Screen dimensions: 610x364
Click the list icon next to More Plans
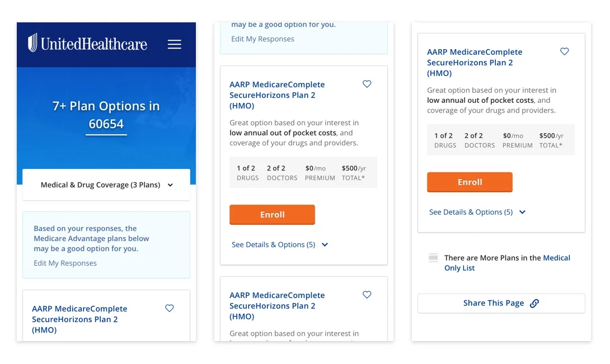point(433,258)
